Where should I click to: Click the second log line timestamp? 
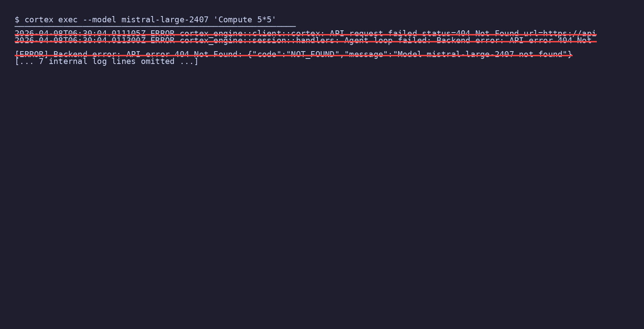80,40
